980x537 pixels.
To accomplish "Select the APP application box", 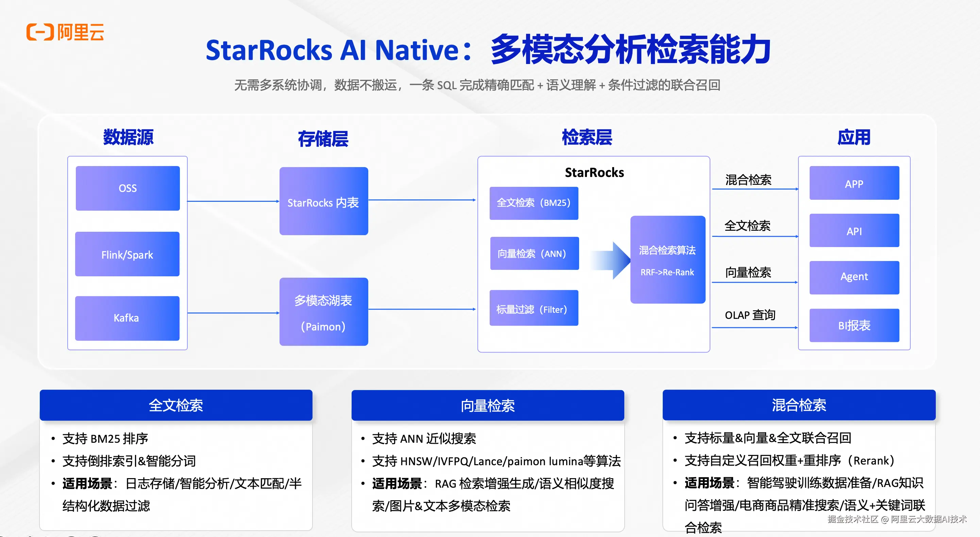I will pyautogui.click(x=854, y=183).
